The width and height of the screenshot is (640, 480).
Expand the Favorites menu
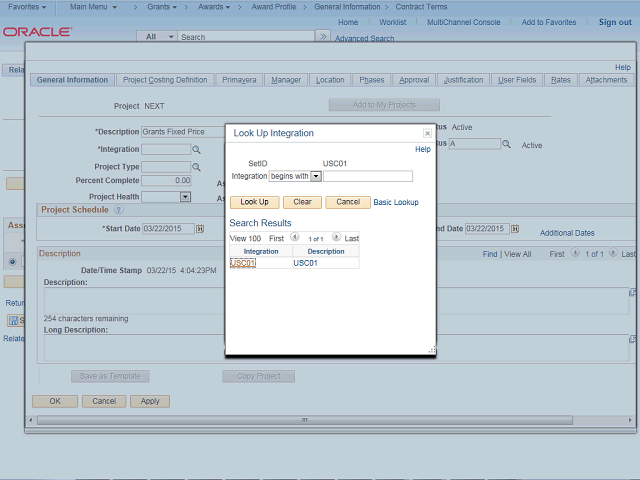pos(27,7)
